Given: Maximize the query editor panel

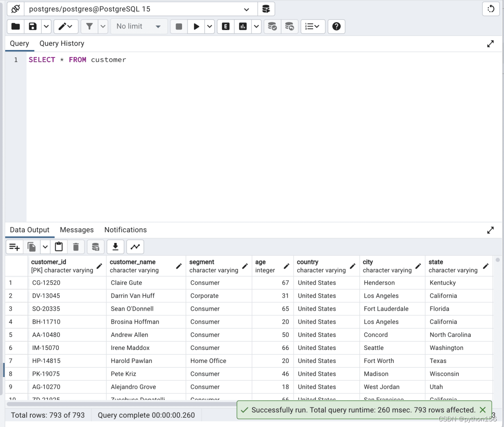Looking at the screenshot, I should pyautogui.click(x=490, y=44).
